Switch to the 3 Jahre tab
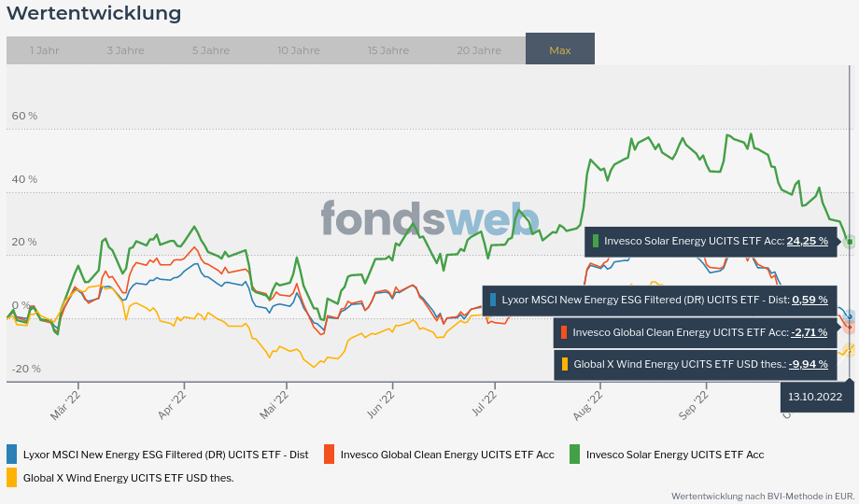This screenshot has height=504, width=859. click(x=125, y=50)
